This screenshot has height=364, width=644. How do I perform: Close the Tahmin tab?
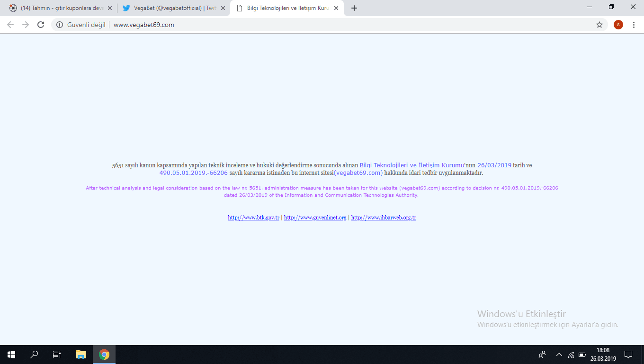tap(110, 8)
